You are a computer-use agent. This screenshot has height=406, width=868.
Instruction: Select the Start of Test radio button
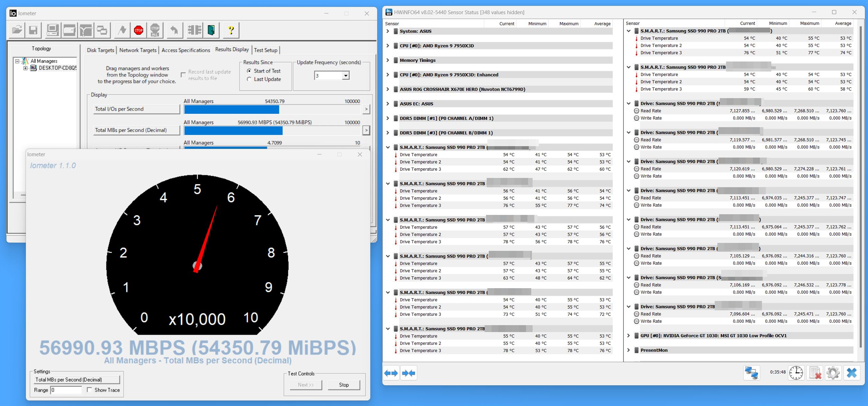click(x=249, y=71)
